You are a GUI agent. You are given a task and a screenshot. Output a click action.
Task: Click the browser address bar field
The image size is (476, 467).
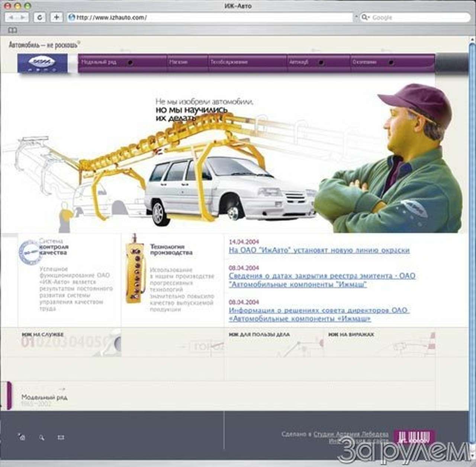click(208, 17)
